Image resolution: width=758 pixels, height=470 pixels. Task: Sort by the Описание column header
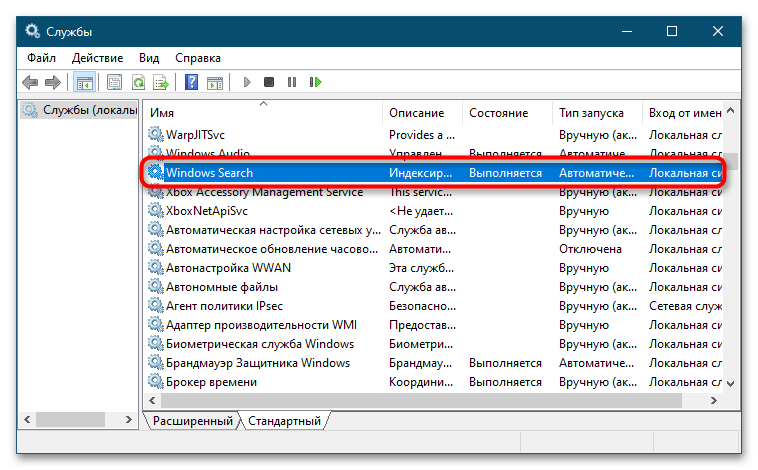tap(423, 113)
